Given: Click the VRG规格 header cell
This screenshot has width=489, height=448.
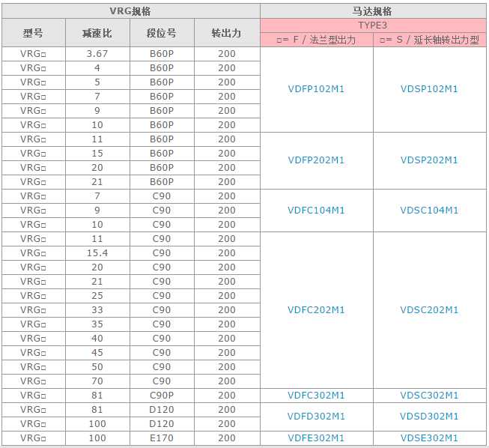Looking at the screenshot, I should click(130, 11).
